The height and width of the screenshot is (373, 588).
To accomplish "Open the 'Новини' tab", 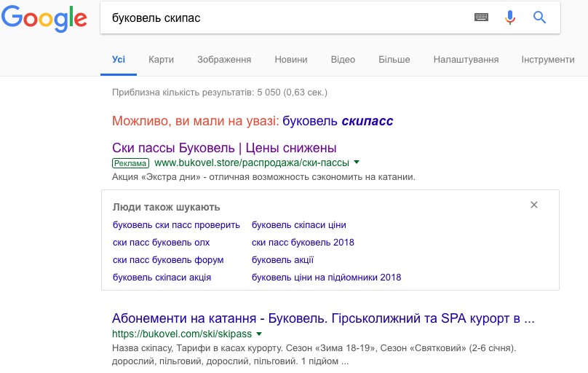I will click(291, 59).
